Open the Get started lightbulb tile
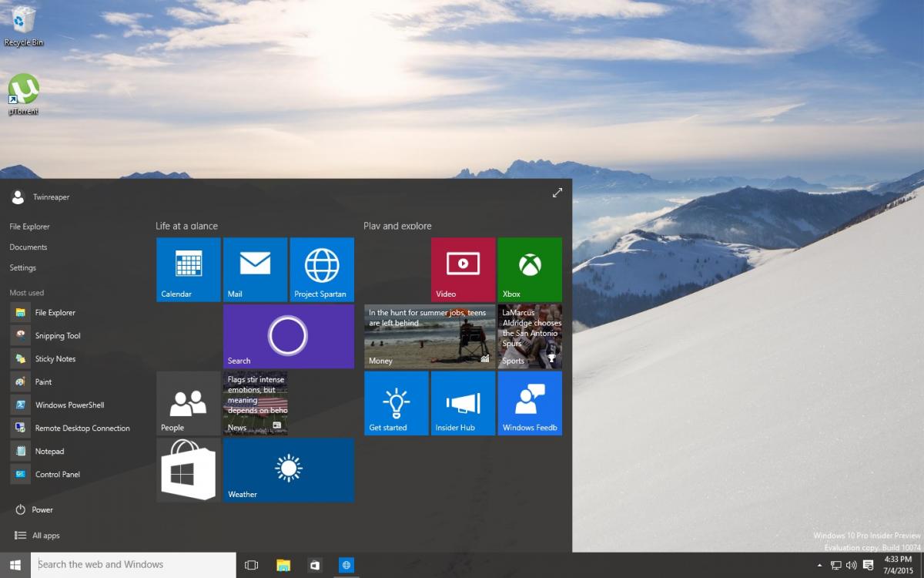The height and width of the screenshot is (578, 924). (396, 403)
